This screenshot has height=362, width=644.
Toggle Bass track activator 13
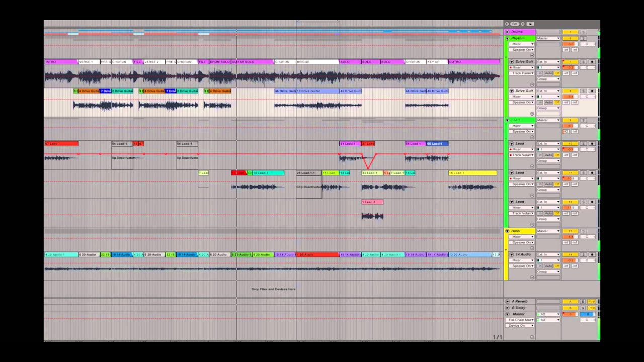point(571,231)
